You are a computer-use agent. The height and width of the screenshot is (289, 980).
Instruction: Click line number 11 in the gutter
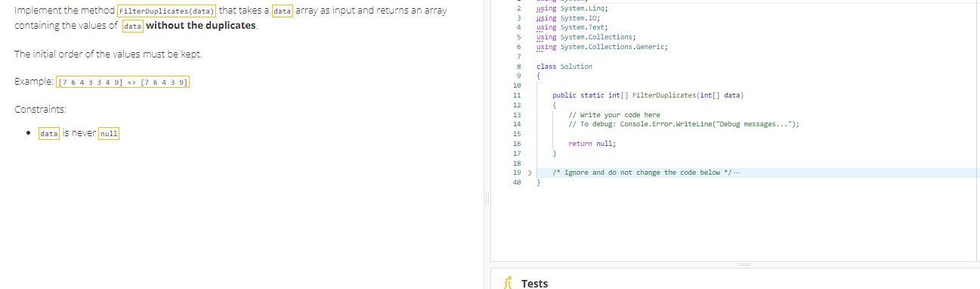point(517,95)
